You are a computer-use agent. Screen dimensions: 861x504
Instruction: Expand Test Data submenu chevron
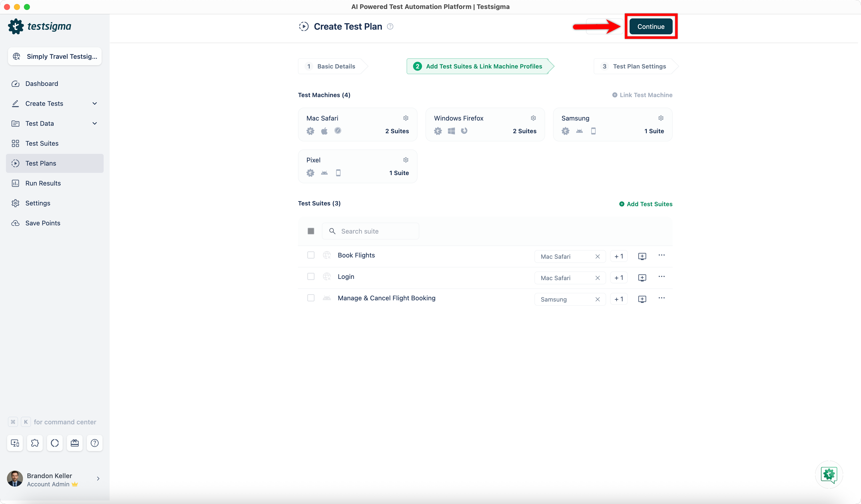coord(95,123)
